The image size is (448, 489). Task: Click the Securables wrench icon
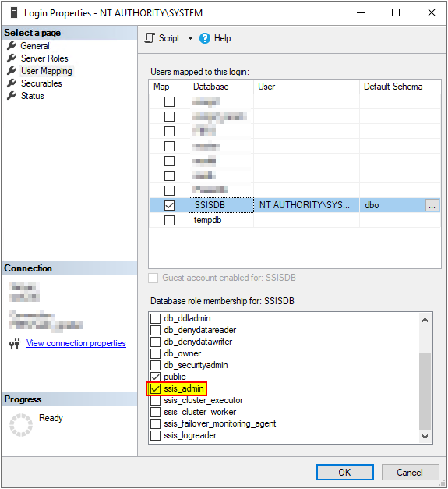(x=12, y=83)
